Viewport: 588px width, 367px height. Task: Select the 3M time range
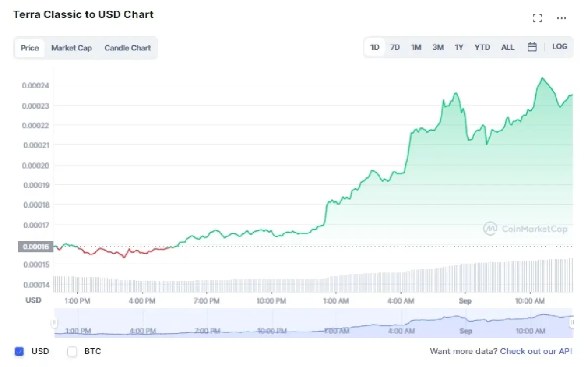coord(438,47)
